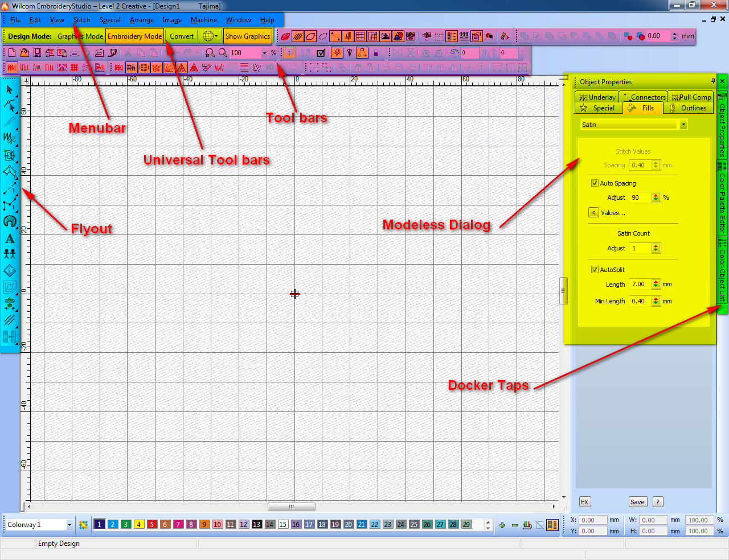Click the New design icon

(12, 53)
